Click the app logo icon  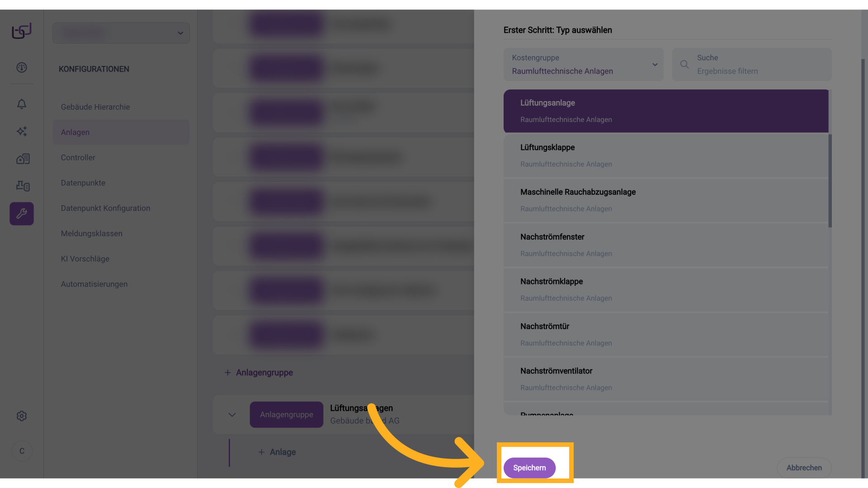(x=21, y=31)
